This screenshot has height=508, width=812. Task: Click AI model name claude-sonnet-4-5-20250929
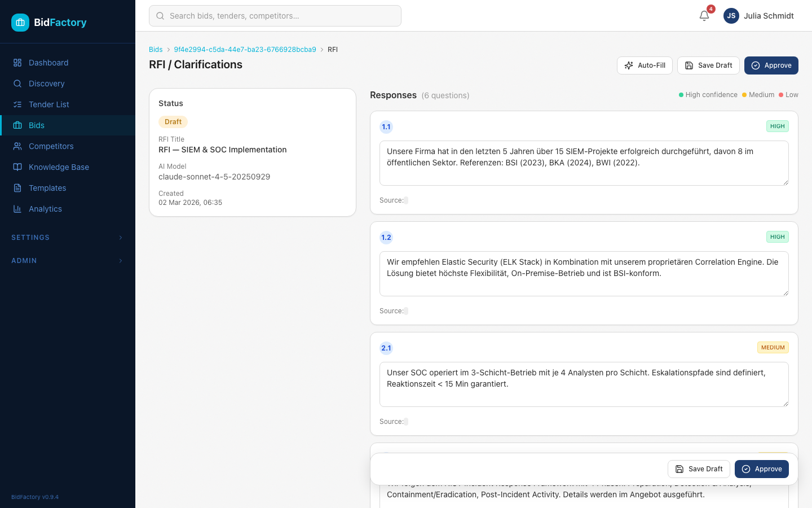[x=214, y=177]
